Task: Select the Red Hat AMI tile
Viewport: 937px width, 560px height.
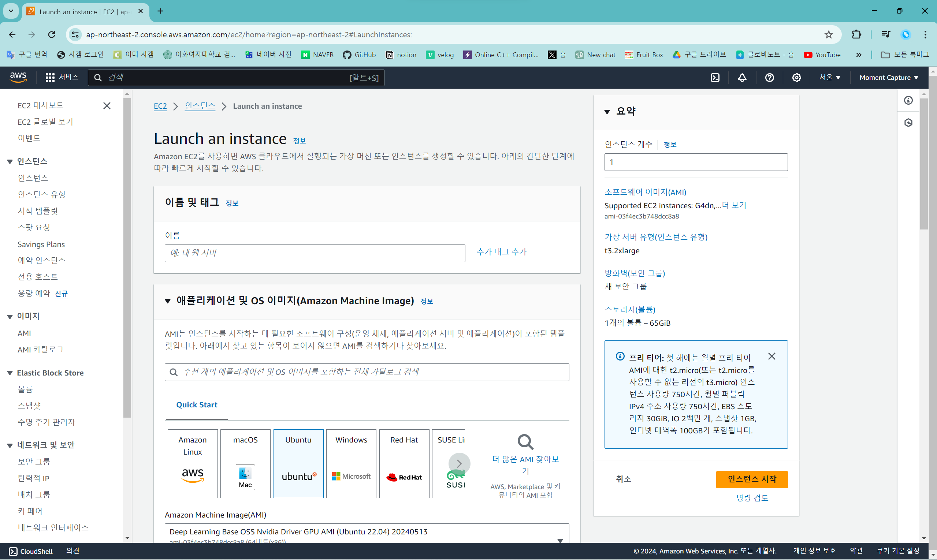Action: coord(404,463)
